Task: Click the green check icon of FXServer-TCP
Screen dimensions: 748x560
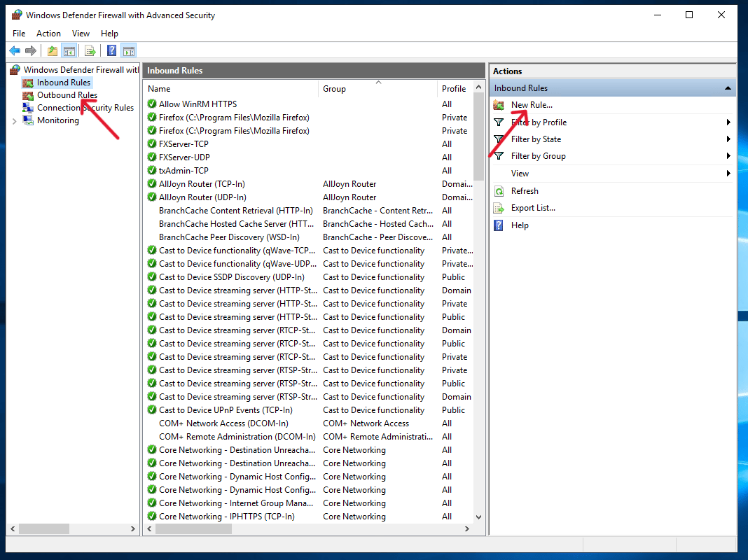Action: point(152,144)
